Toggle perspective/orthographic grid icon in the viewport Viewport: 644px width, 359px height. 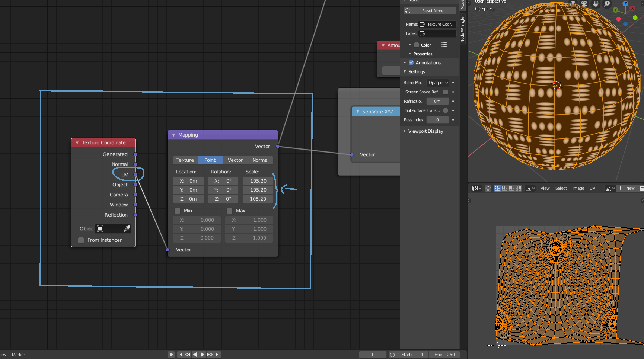tap(573, 4)
